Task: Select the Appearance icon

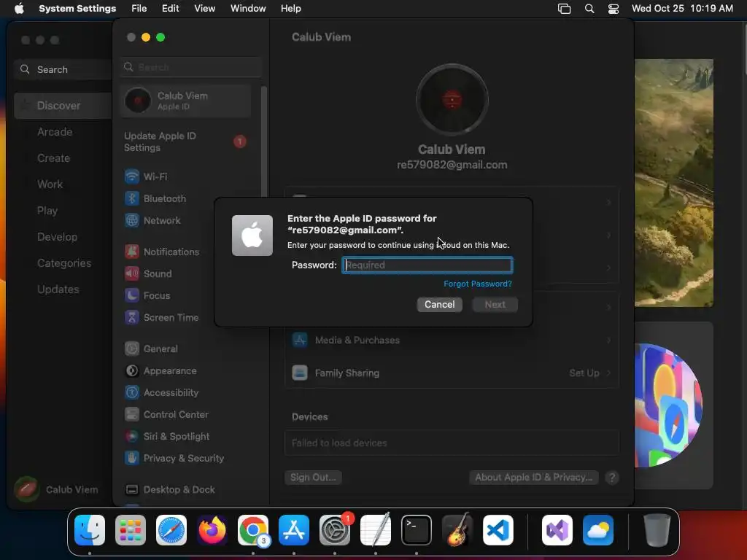Action: click(132, 371)
